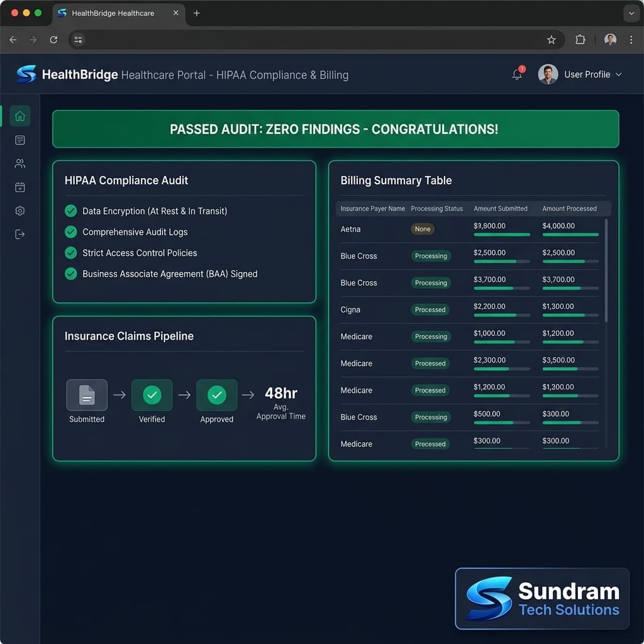Open the calendar sidebar icon
Screen dimensions: 644x644
19,187
